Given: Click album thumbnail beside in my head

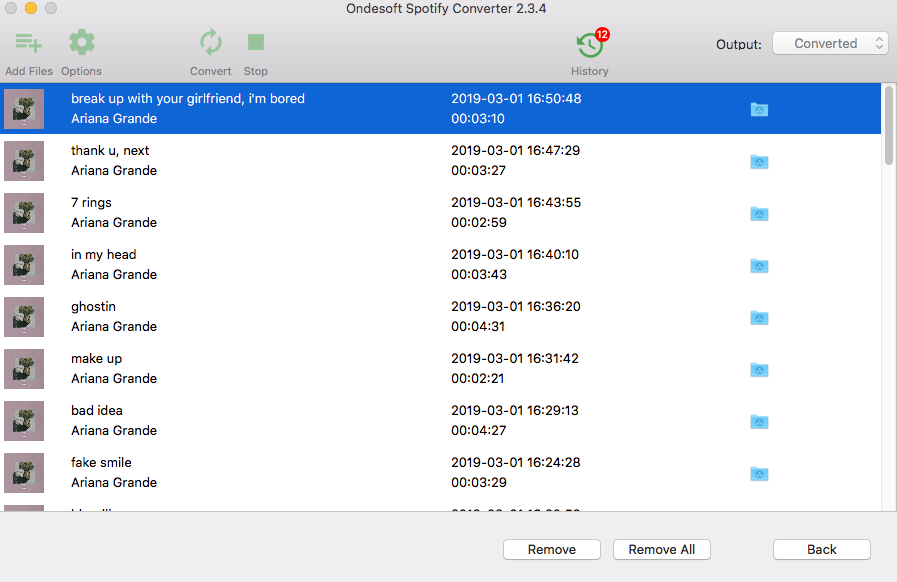Looking at the screenshot, I should click(24, 265).
